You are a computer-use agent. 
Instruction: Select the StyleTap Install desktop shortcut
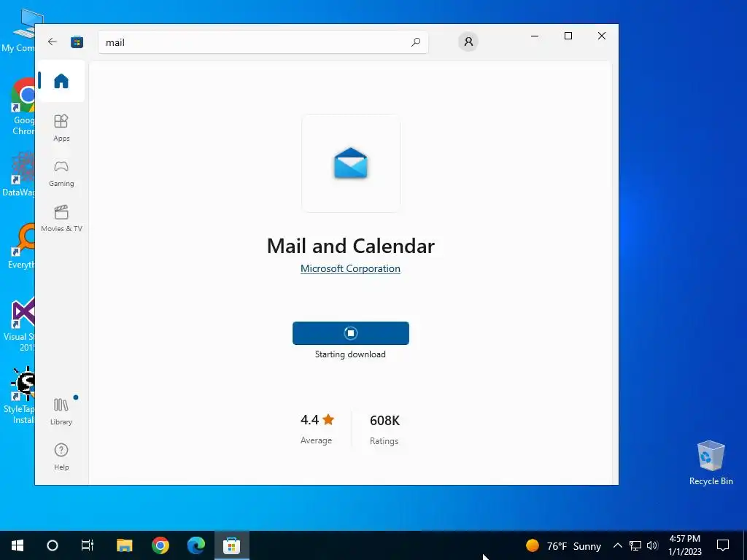point(19,395)
